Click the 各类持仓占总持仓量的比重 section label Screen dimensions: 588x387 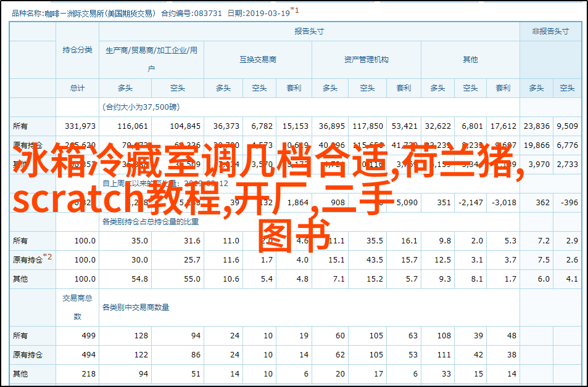tap(151, 221)
